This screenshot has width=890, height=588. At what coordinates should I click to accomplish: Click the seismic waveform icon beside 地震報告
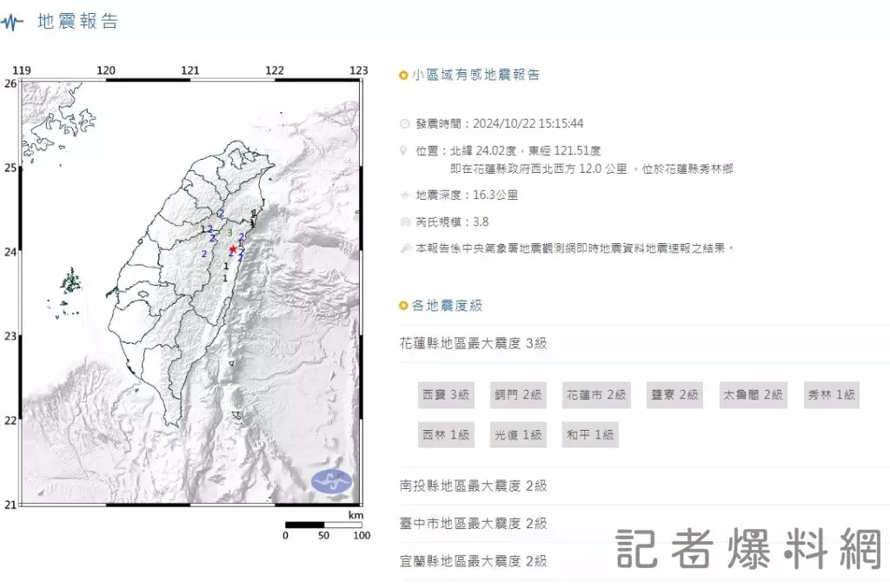point(12,23)
